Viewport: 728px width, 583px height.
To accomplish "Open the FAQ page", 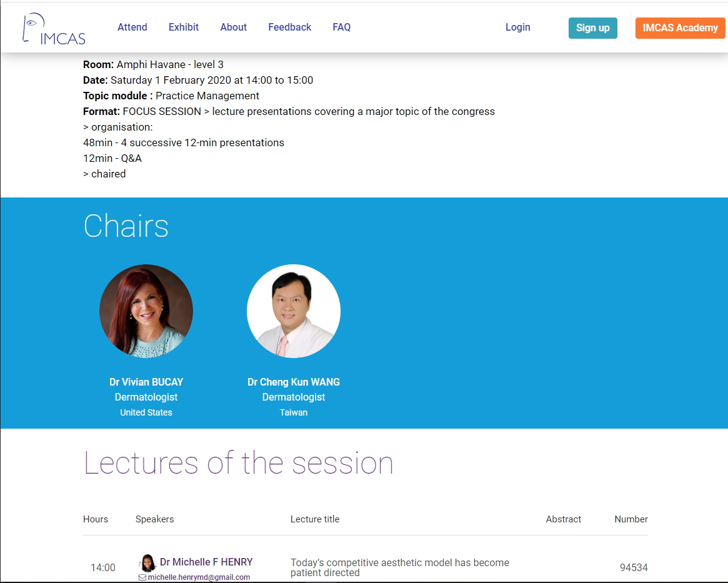I will [342, 27].
